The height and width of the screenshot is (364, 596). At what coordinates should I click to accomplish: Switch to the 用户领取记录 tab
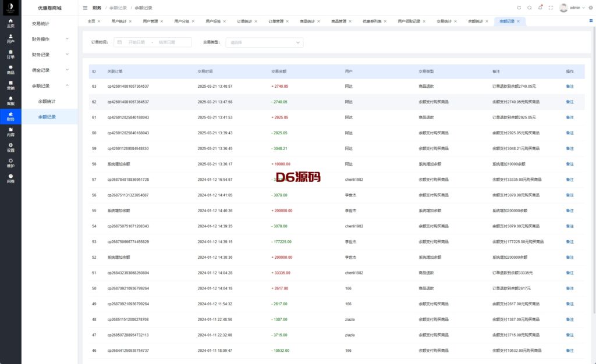409,22
